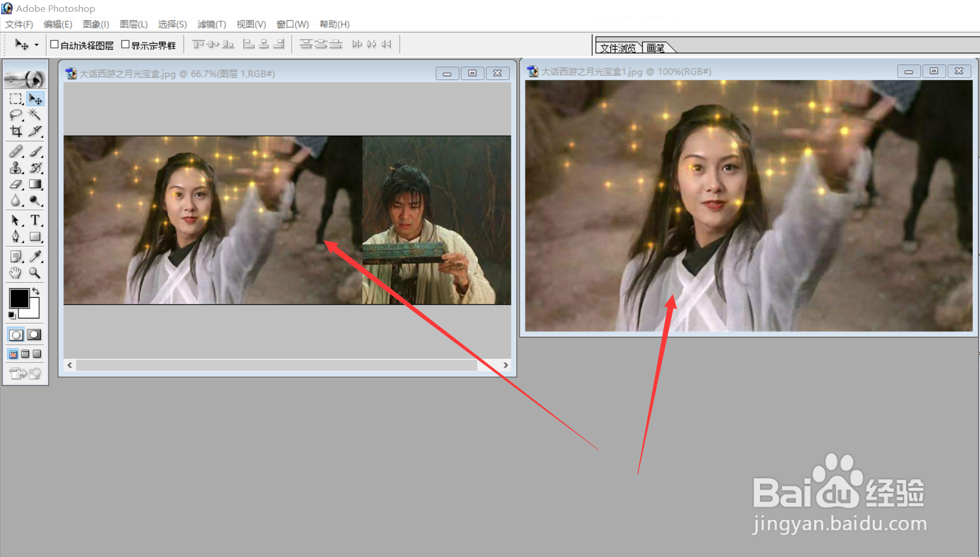Select the Blur tool
The width and height of the screenshot is (980, 557).
[x=16, y=201]
